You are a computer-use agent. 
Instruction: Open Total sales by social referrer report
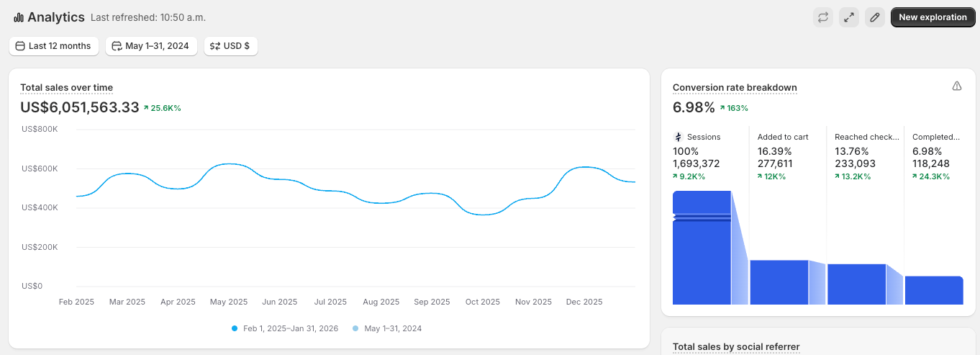pos(736,347)
